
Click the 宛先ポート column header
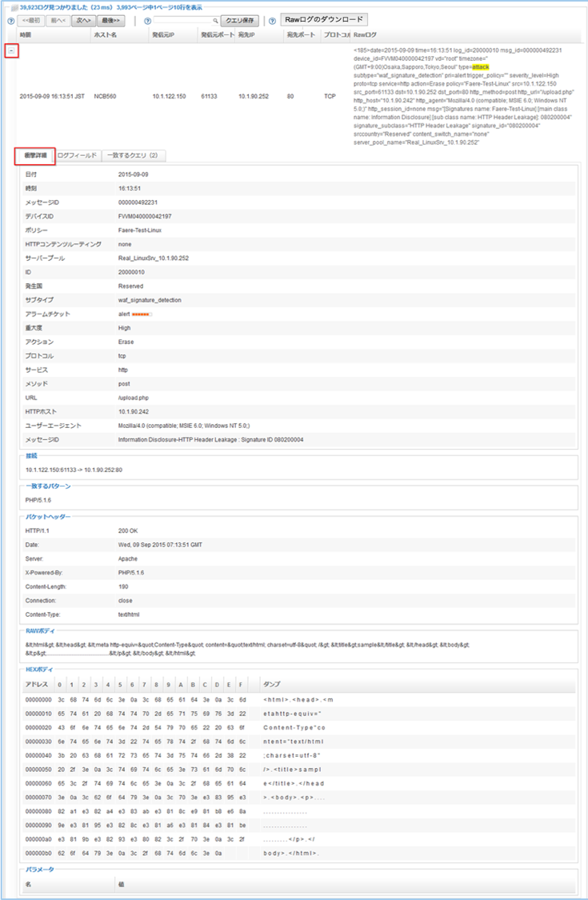302,35
